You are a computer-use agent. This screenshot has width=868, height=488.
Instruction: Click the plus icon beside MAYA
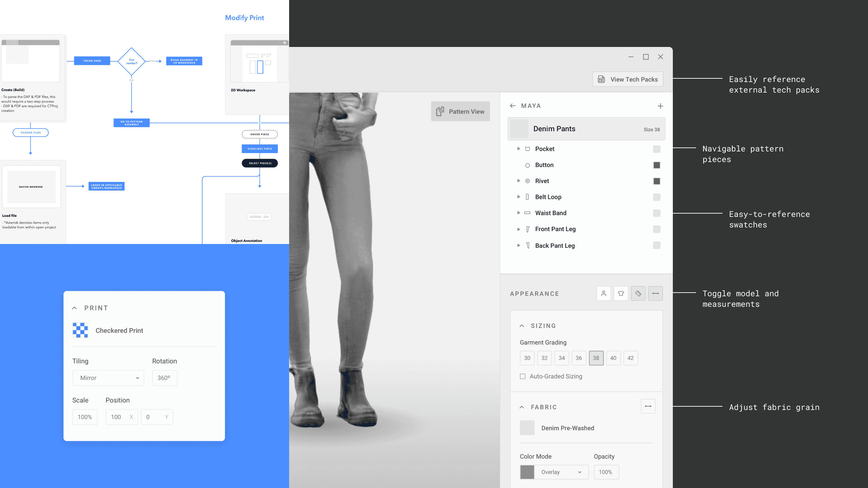coord(660,106)
